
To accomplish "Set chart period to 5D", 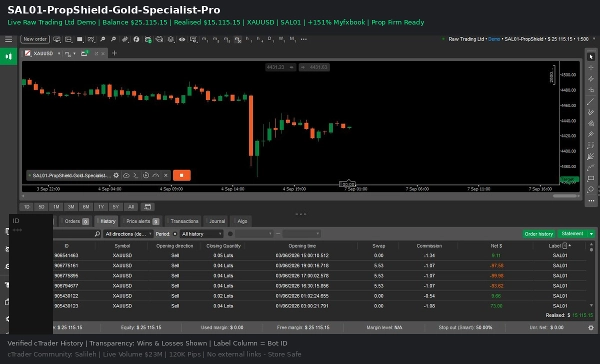I will point(41,207).
